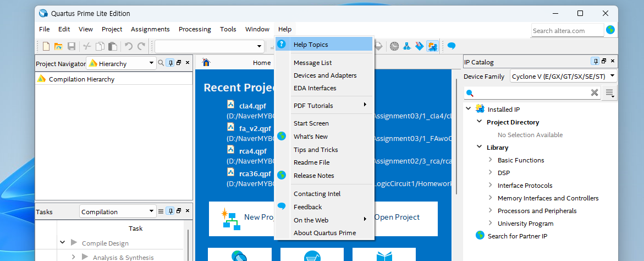
Task: Open the Hierarchy dropdown in Project Navigator
Action: tap(121, 63)
